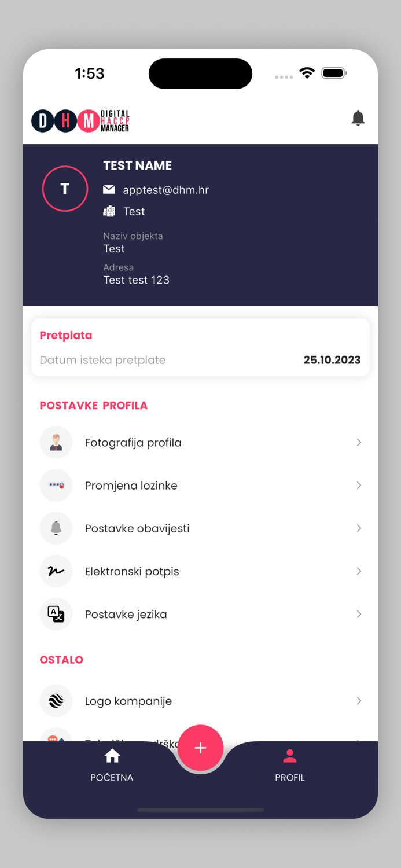Switch to the Početna home tab
The height and width of the screenshot is (868, 401).
tap(112, 765)
